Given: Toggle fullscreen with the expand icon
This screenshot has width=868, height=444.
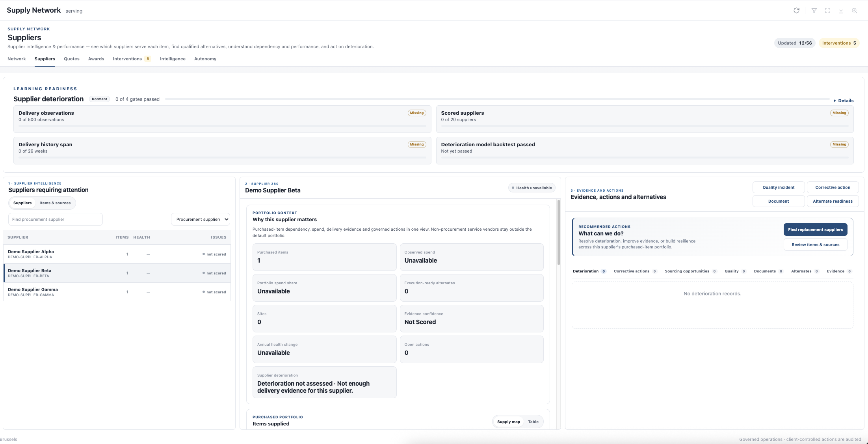Looking at the screenshot, I should [827, 11].
